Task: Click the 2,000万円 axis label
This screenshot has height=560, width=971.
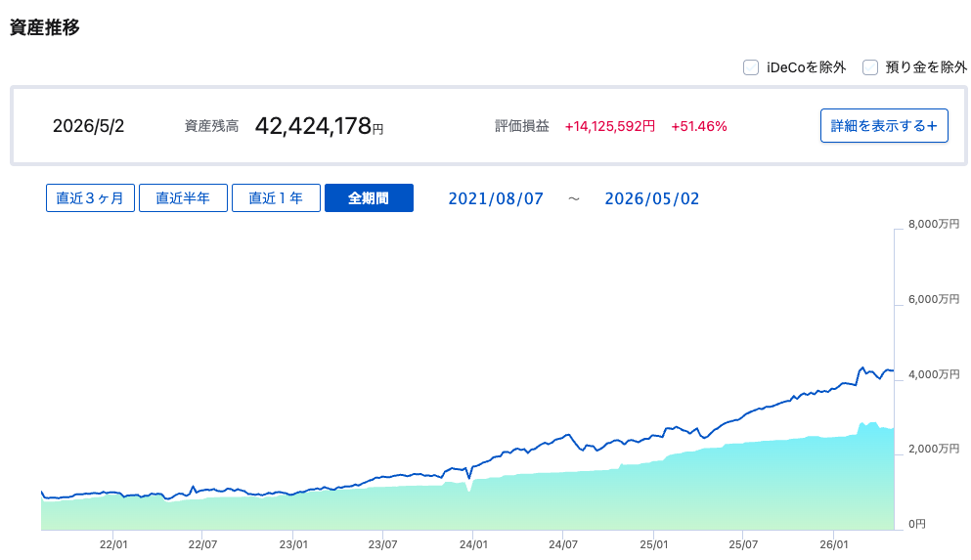Action: click(934, 449)
